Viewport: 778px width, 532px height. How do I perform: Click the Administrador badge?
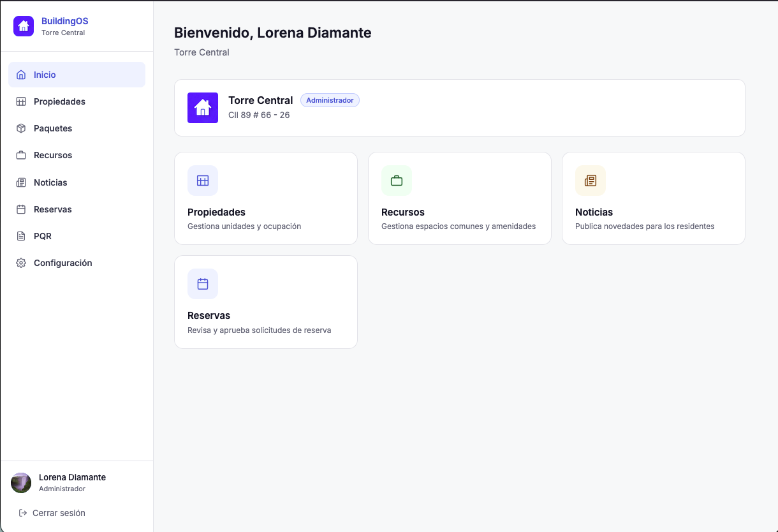point(330,100)
